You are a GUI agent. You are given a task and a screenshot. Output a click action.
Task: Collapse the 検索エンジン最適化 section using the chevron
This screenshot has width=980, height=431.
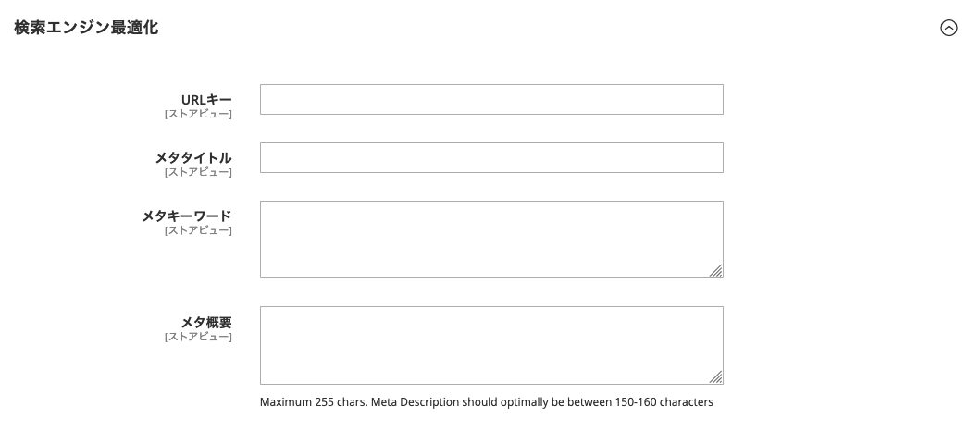coord(949,28)
